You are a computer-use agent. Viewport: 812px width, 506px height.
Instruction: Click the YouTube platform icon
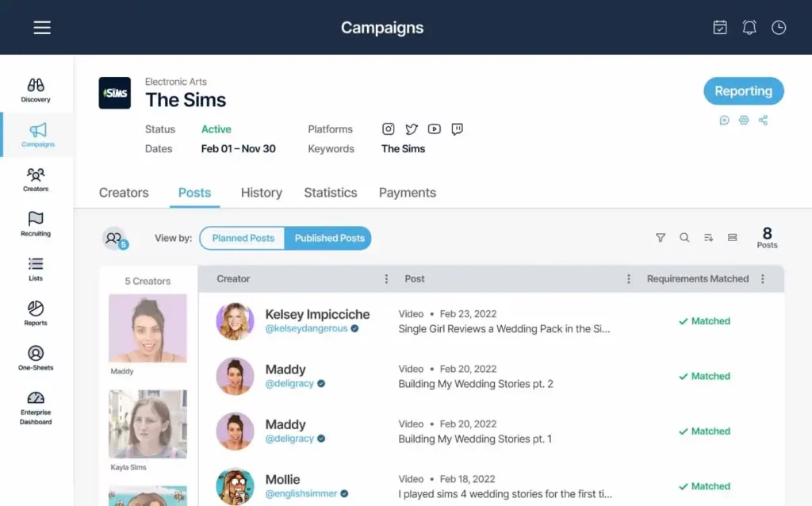point(434,129)
